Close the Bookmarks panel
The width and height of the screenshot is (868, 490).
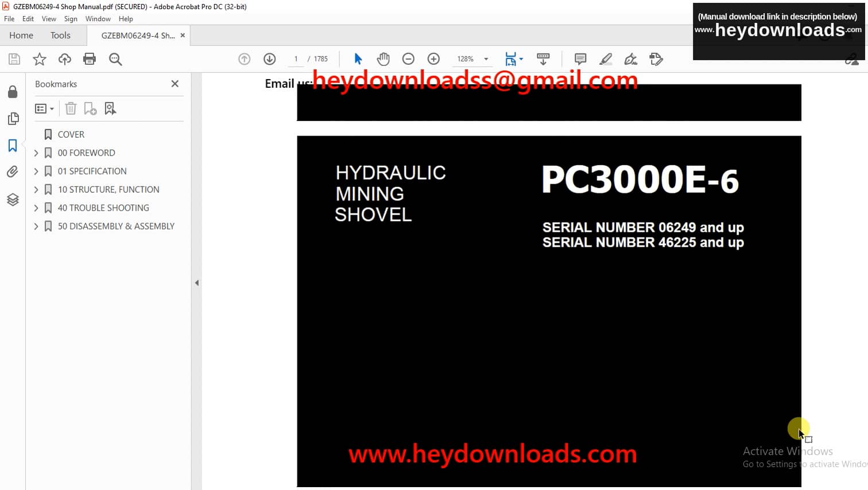(175, 84)
